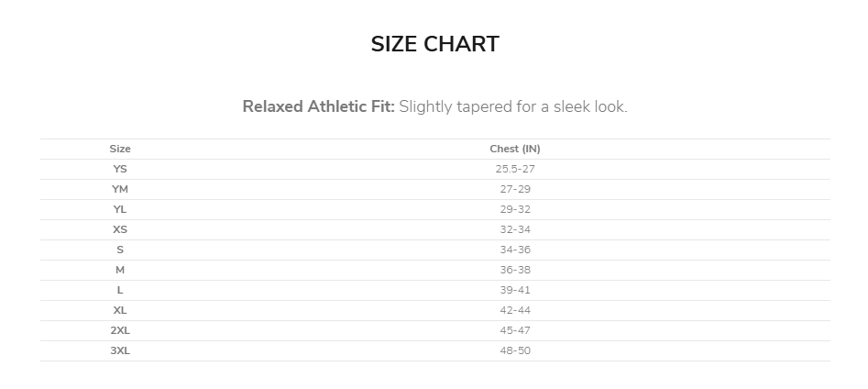Click the tapered sleek look description
The image size is (868, 389).
click(x=513, y=106)
